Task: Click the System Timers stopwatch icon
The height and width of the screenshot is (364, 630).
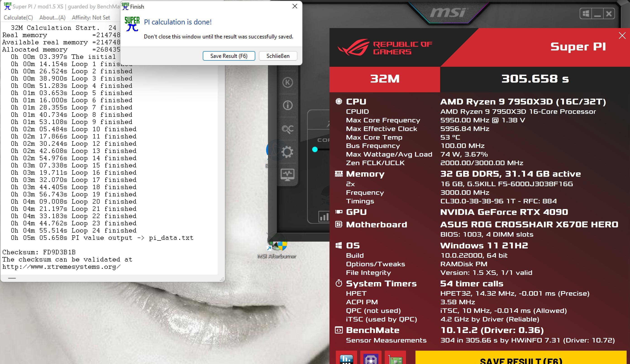Action: pyautogui.click(x=339, y=283)
